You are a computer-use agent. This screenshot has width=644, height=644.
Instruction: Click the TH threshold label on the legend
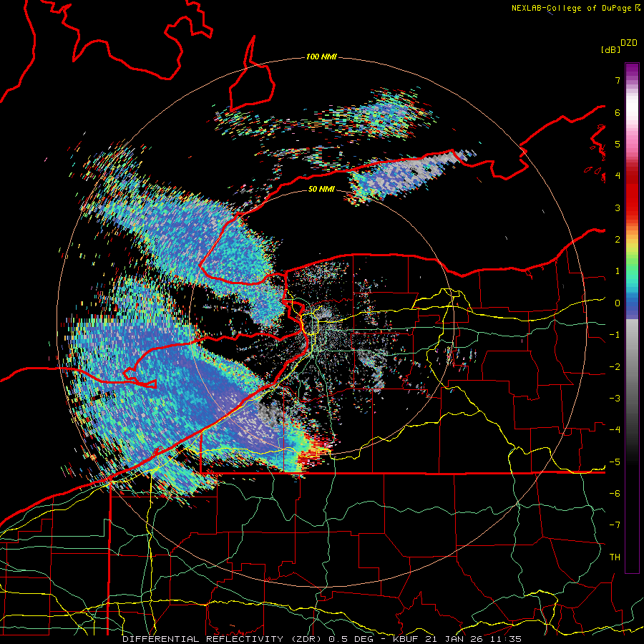tap(615, 557)
